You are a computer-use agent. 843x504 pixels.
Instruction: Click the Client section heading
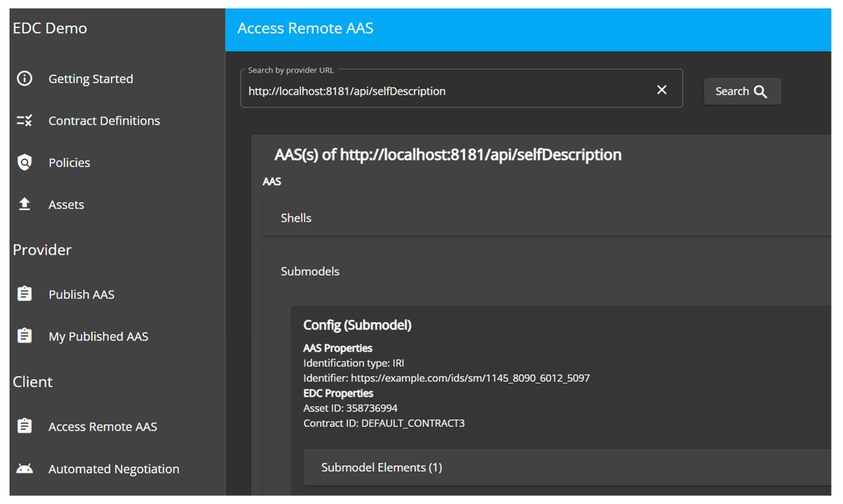tap(33, 382)
